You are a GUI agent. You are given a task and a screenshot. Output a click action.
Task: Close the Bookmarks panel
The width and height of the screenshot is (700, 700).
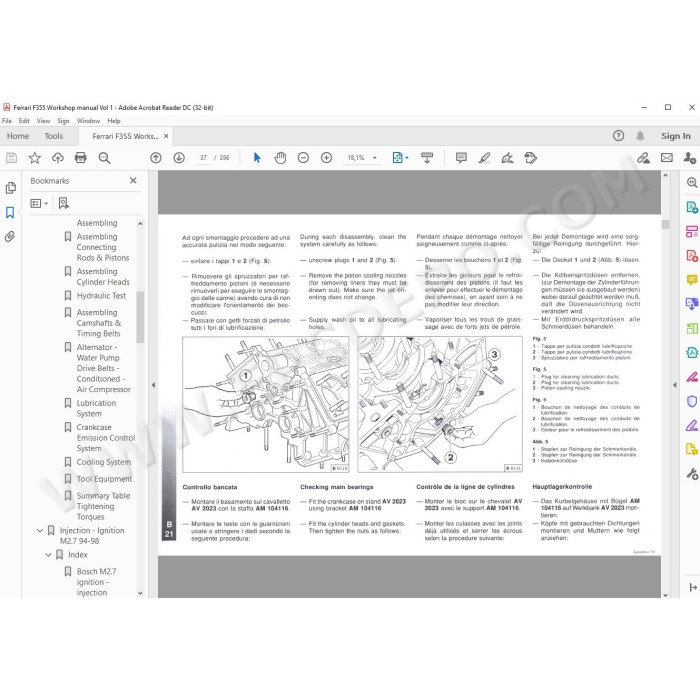(133, 180)
